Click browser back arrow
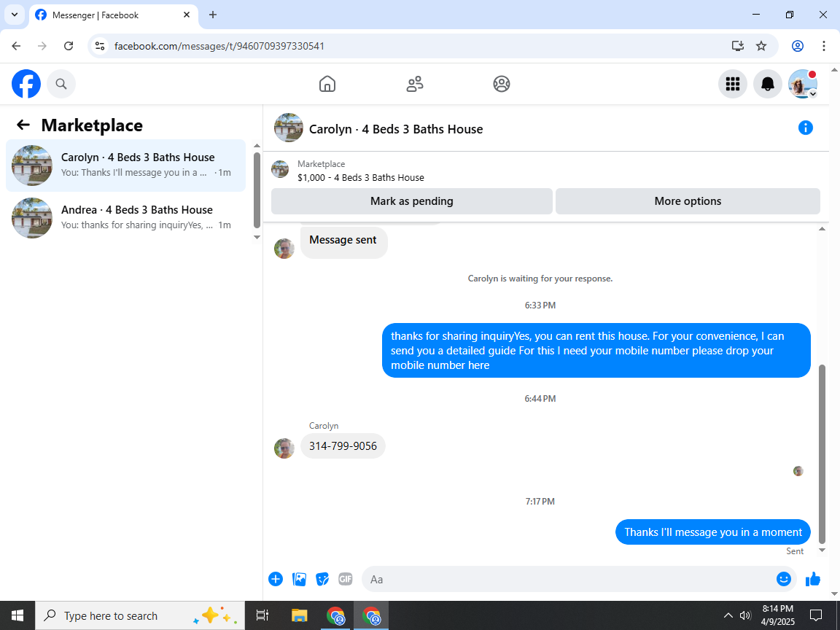The width and height of the screenshot is (840, 630). (x=16, y=46)
